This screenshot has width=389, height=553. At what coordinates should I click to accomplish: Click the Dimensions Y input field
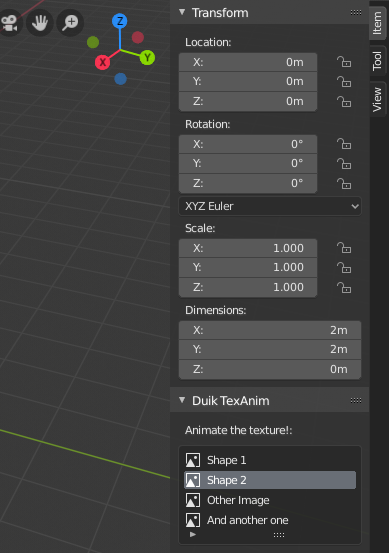point(270,349)
